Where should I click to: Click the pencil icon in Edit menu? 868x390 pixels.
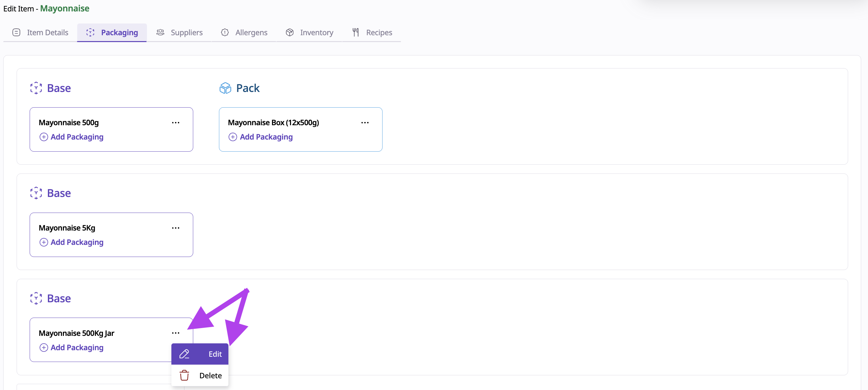coord(184,354)
